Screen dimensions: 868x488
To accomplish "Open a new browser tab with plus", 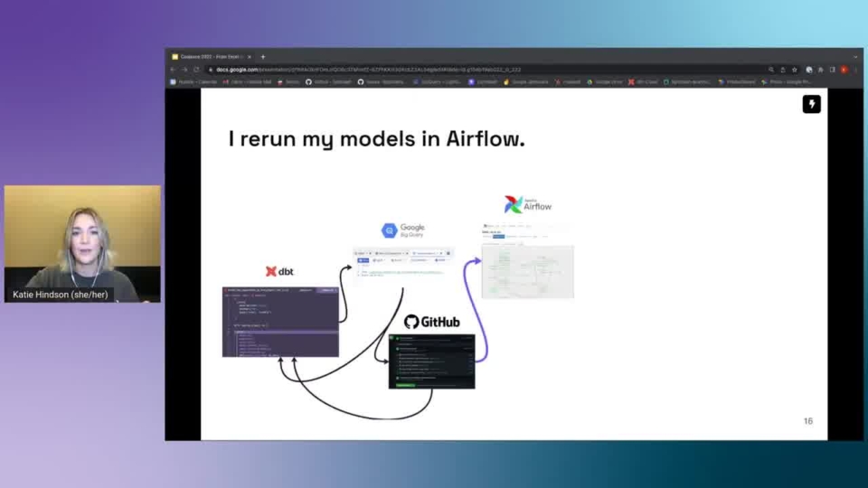I will pyautogui.click(x=263, y=56).
